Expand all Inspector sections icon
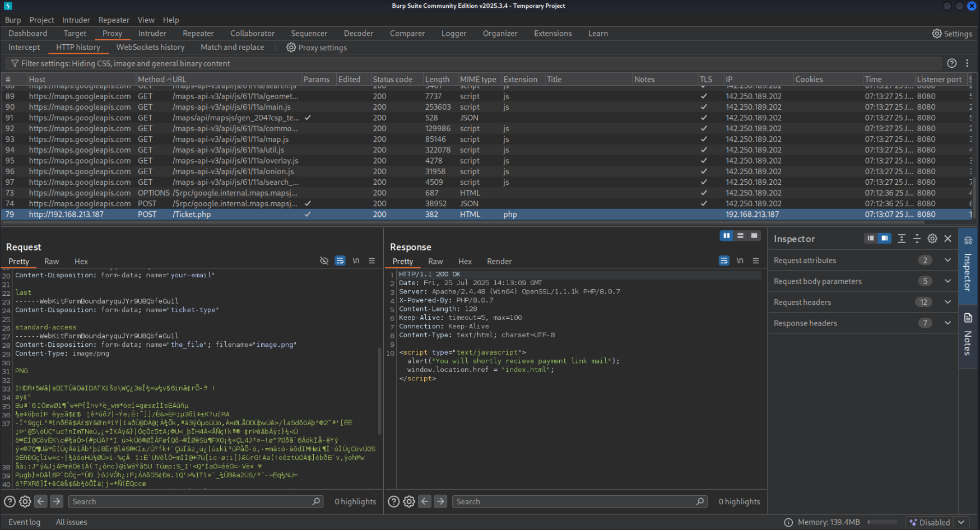980x530 pixels. (x=902, y=239)
